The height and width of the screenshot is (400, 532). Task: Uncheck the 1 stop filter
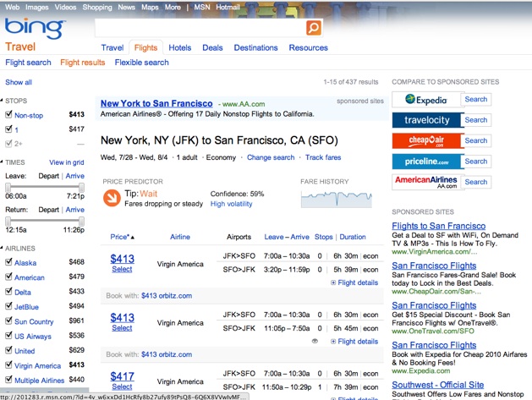pyautogui.click(x=8, y=129)
